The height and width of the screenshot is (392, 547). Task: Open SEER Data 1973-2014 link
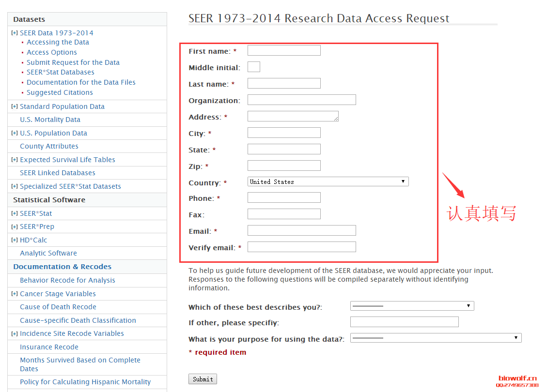[x=57, y=33]
